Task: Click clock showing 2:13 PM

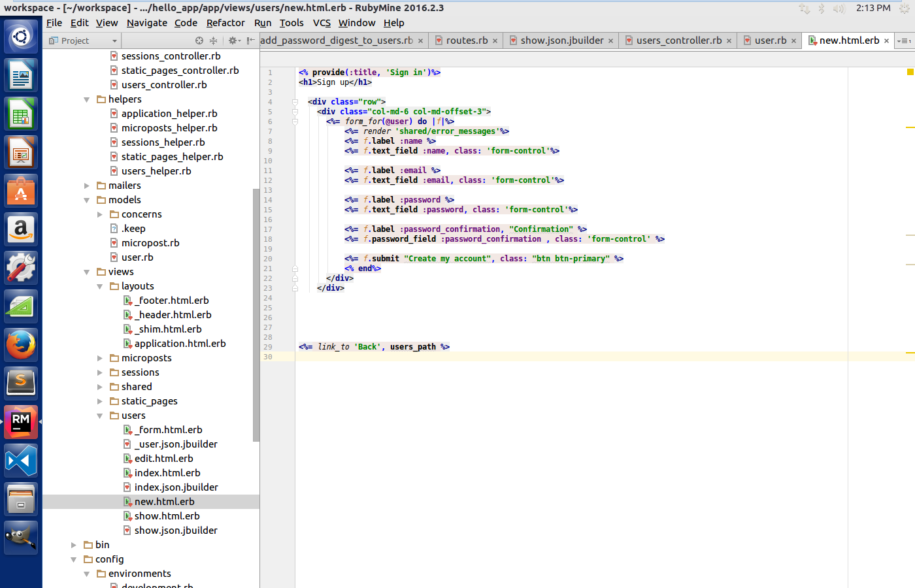Action: (x=873, y=8)
